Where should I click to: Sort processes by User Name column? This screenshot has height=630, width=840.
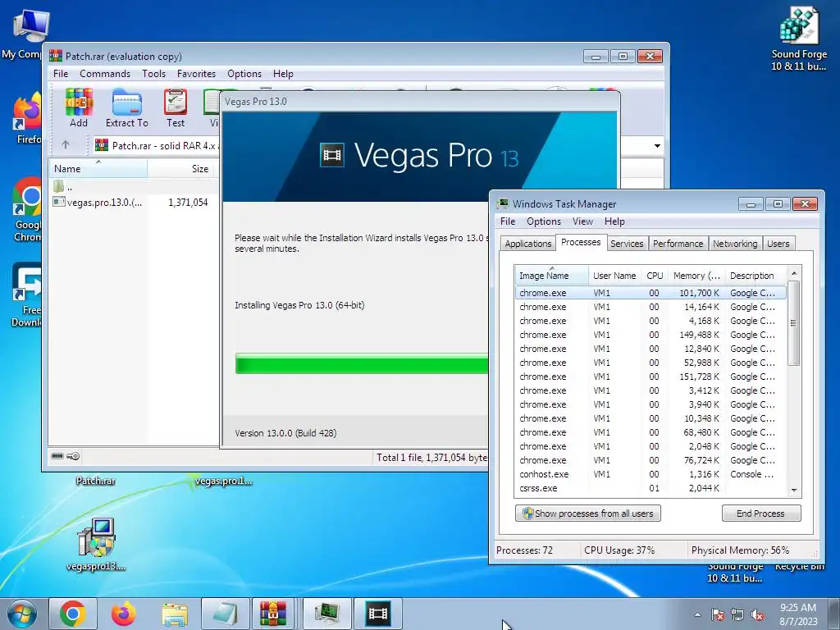pos(614,276)
